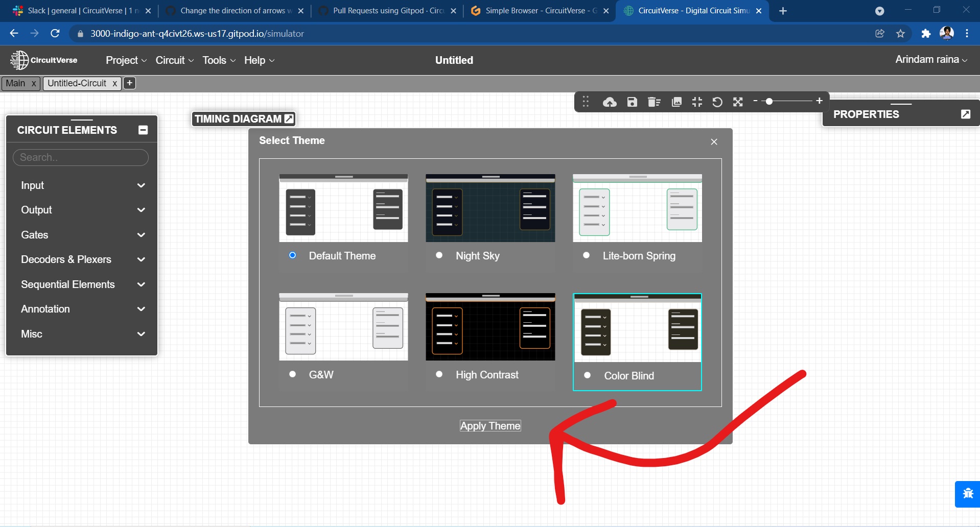The image size is (980, 527).
Task: Save the circuit with the floppy disk icon
Action: (x=632, y=102)
